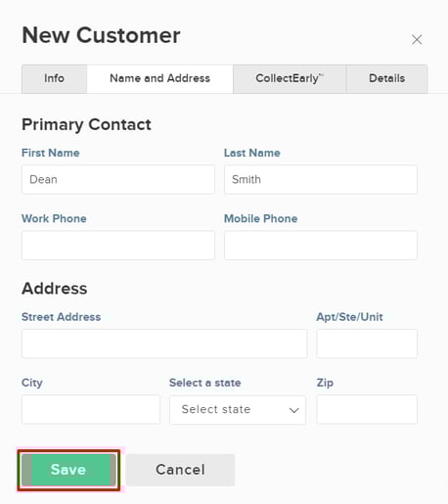Click the Zip input field
This screenshot has width=448, height=504.
click(367, 409)
